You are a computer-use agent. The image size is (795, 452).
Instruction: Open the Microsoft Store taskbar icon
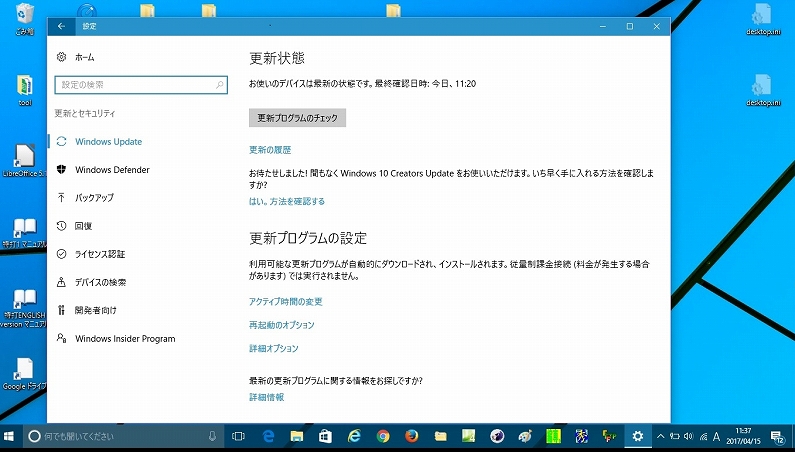click(x=325, y=436)
